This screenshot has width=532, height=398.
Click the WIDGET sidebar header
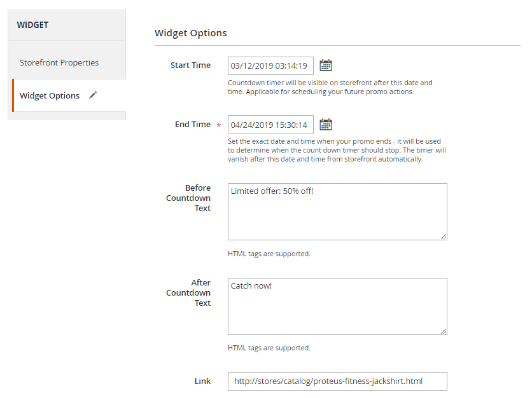[x=32, y=25]
